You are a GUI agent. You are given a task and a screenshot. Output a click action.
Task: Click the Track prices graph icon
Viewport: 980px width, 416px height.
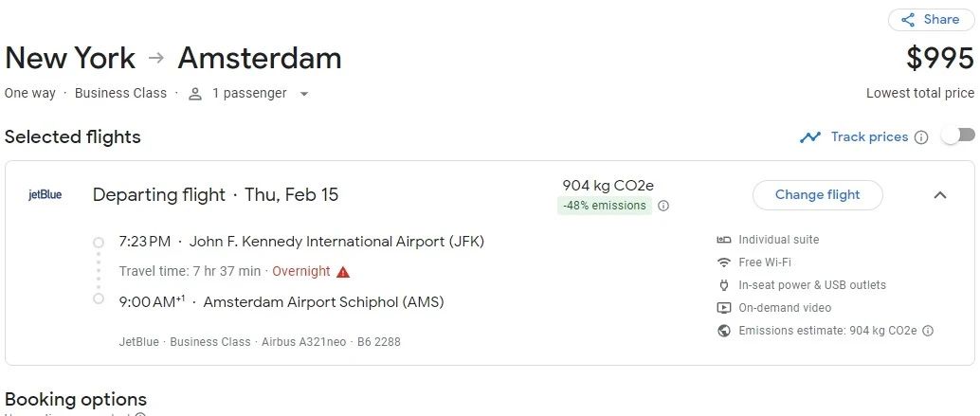click(x=810, y=137)
